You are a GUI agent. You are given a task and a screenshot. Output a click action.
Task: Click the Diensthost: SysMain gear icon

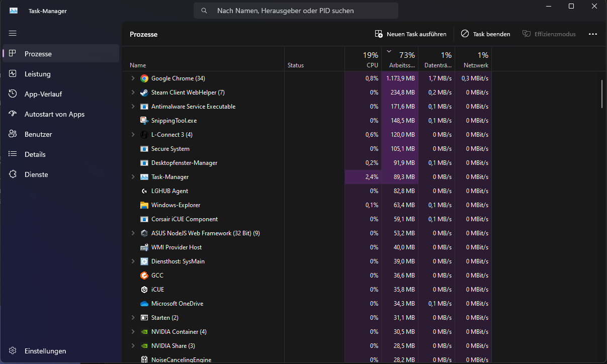[x=144, y=261]
